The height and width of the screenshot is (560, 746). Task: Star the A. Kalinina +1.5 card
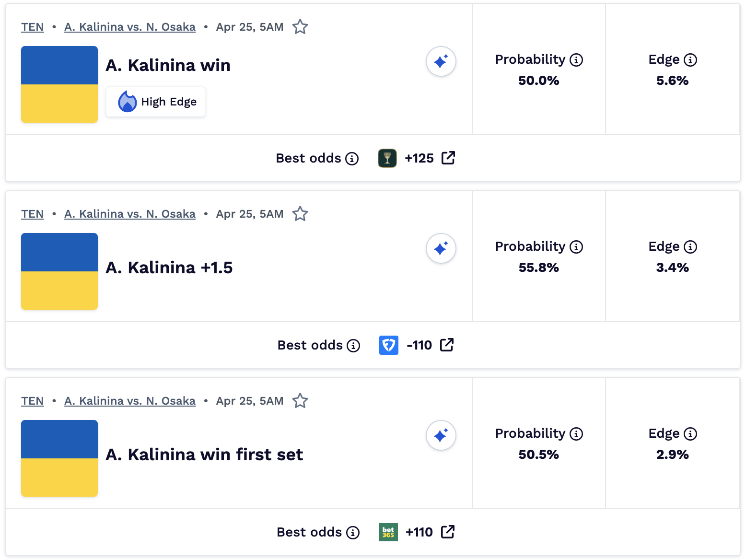(x=300, y=214)
